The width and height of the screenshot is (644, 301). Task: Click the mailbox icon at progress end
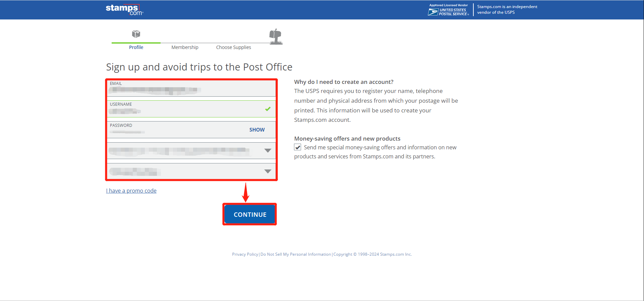pyautogui.click(x=276, y=36)
